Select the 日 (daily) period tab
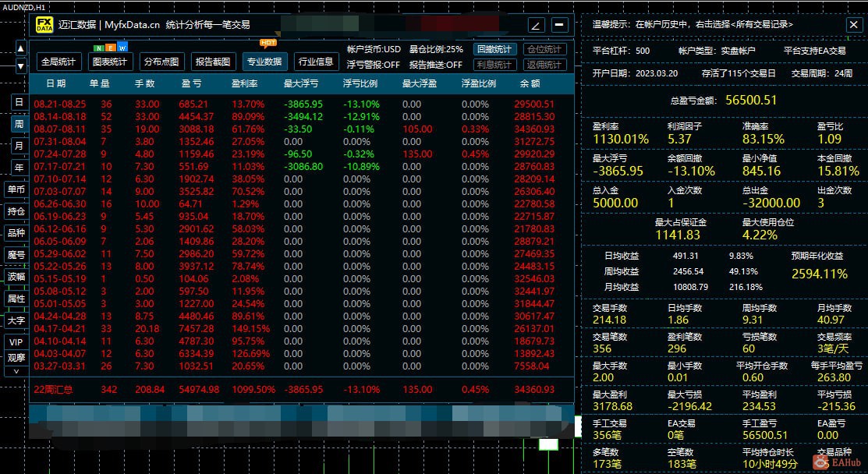This screenshot has height=474, width=868. click(x=19, y=102)
